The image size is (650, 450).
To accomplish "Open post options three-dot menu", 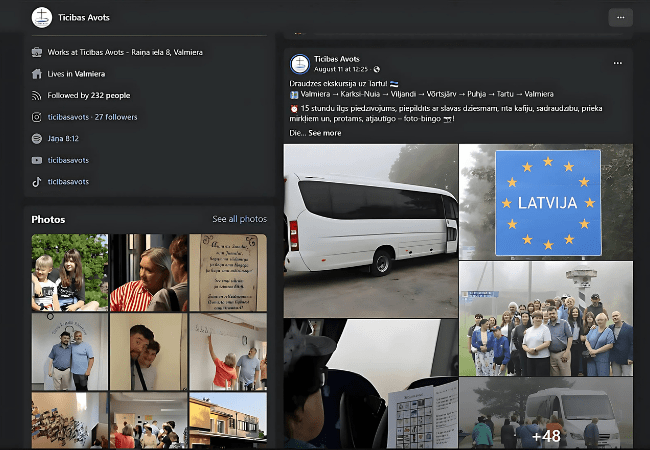I will pyautogui.click(x=618, y=63).
